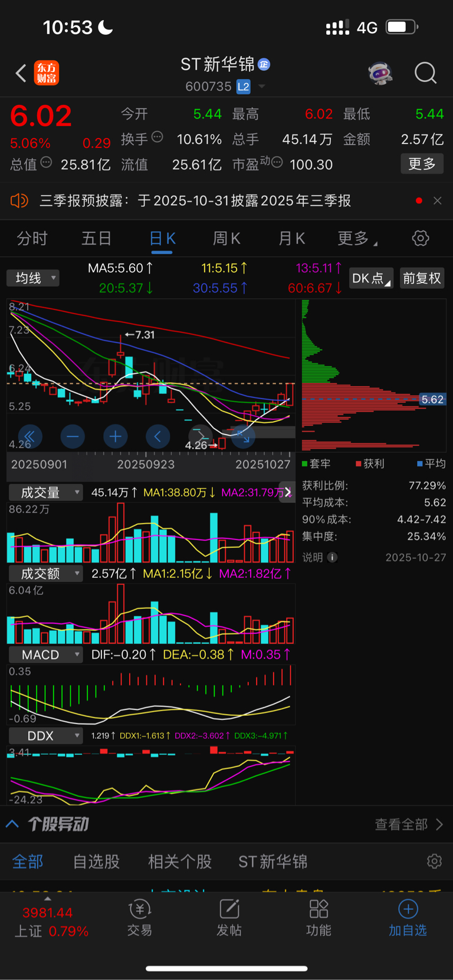Tap the enterprise badge beside ST新华锦
Image resolution: width=453 pixels, height=980 pixels.
coord(264,64)
